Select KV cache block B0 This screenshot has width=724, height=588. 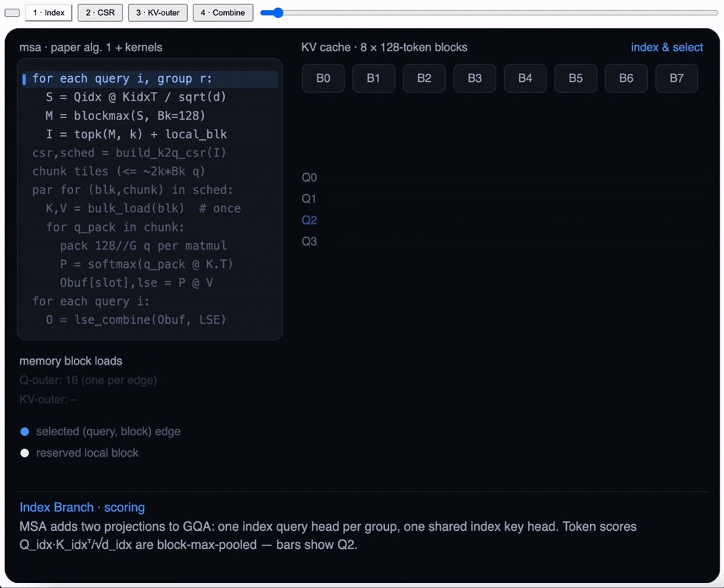[323, 78]
